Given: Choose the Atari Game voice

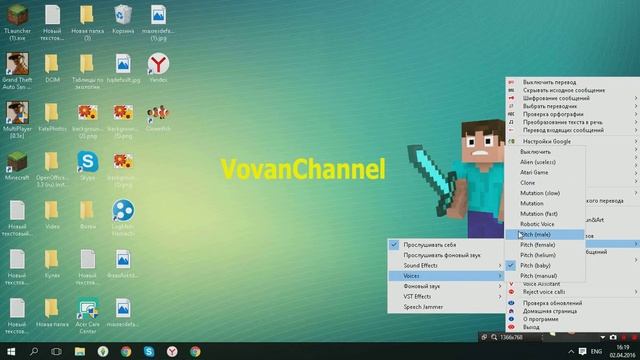Looking at the screenshot, I should [545, 172].
